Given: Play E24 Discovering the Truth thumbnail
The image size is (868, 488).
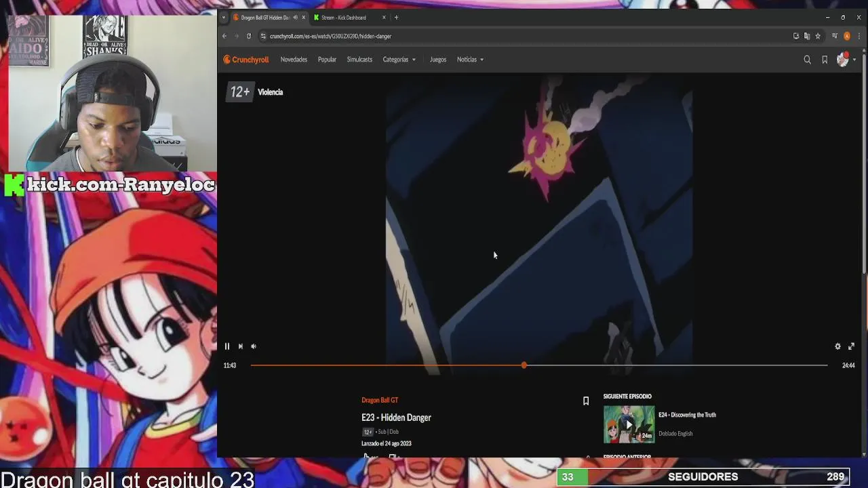Looking at the screenshot, I should pos(629,424).
